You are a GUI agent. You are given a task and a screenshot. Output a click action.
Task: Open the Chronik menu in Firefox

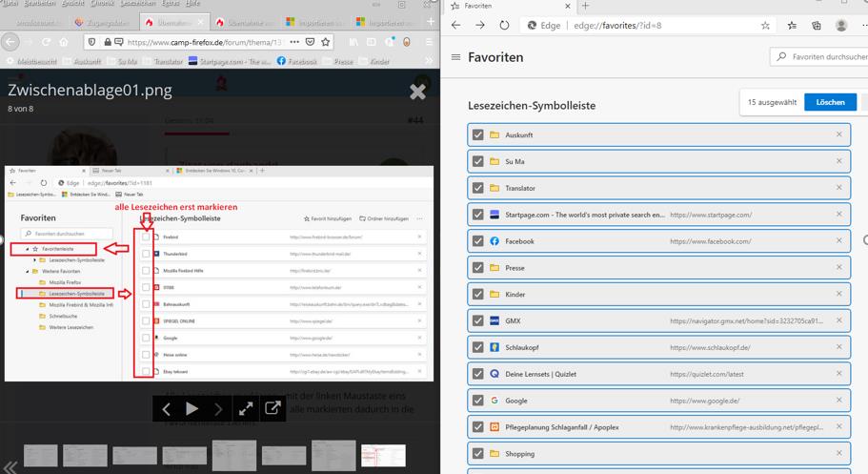pyautogui.click(x=102, y=5)
